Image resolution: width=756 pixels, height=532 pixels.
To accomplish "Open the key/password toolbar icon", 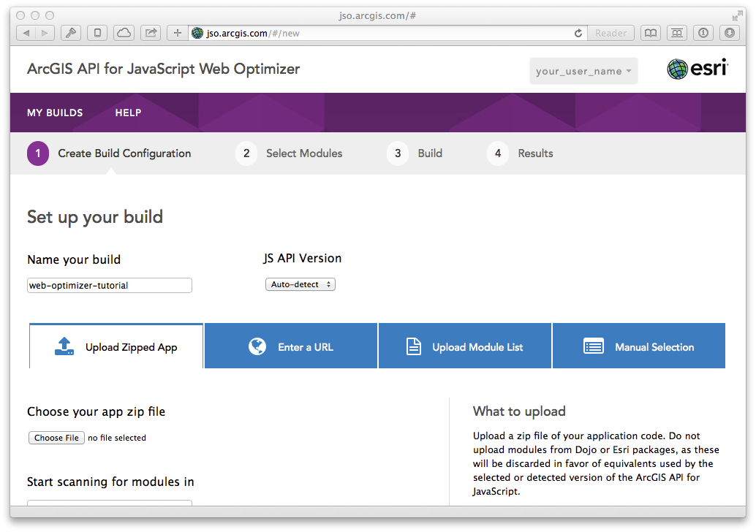I will pyautogui.click(x=71, y=34).
